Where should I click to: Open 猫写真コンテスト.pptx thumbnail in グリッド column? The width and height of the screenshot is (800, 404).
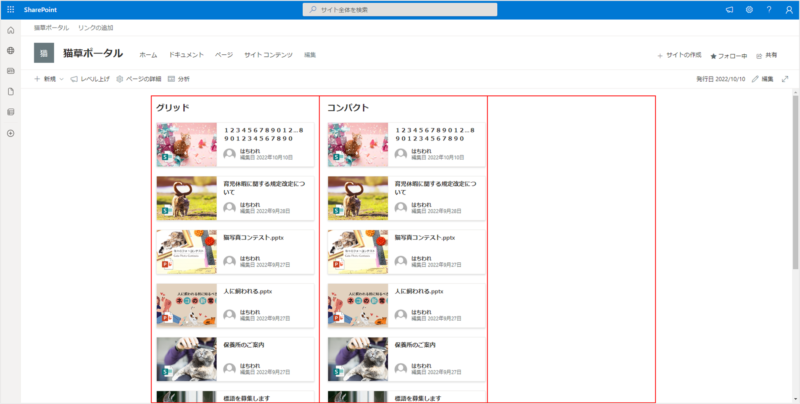click(x=187, y=251)
